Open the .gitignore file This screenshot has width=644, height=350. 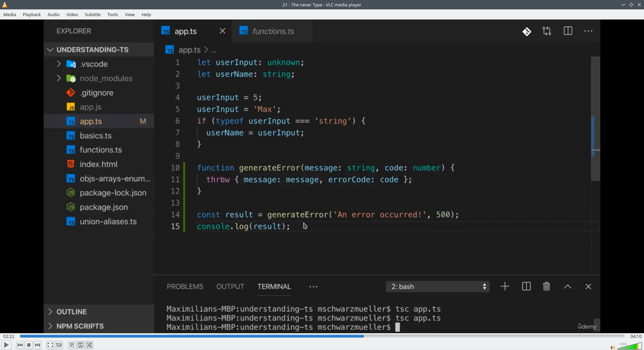point(99,93)
